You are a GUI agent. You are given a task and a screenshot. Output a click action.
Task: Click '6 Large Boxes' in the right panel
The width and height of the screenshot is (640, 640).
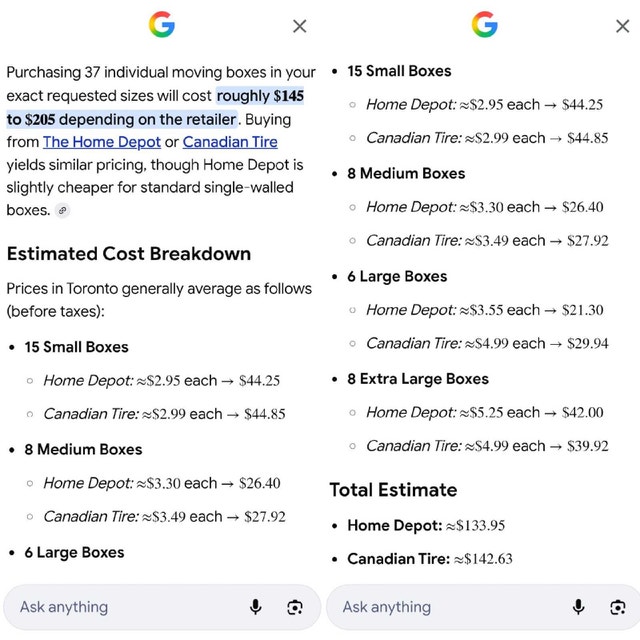[397, 277]
